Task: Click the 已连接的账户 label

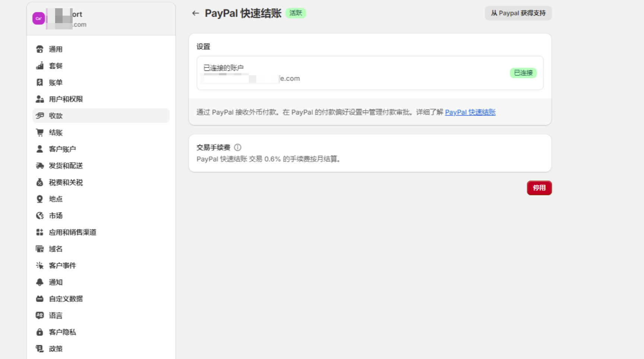Action: click(x=223, y=68)
